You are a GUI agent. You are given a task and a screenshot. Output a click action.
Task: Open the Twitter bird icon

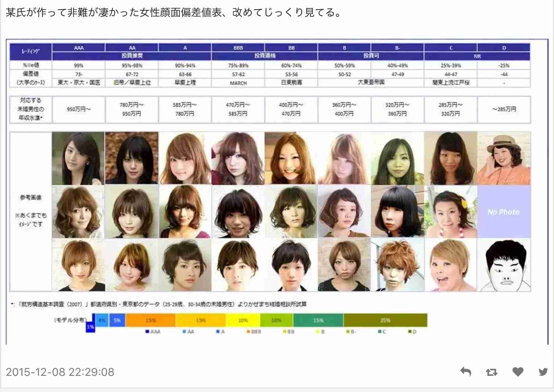(543, 372)
